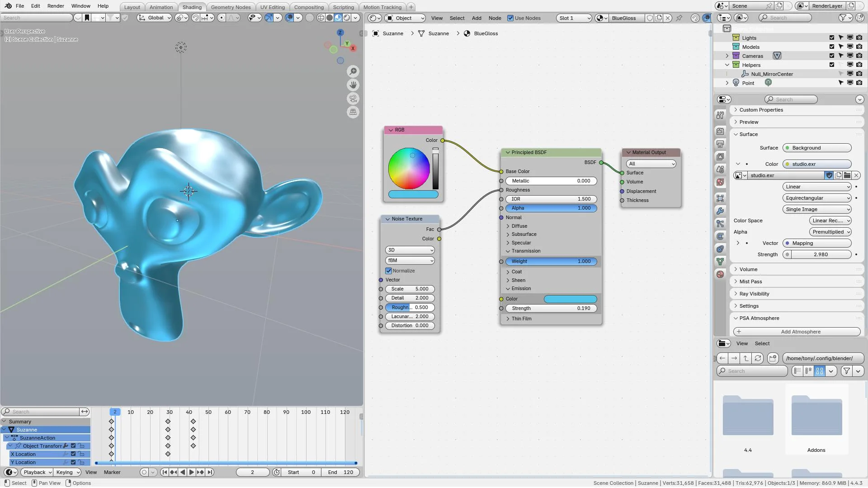The image size is (868, 488).
Task: Collapse the Principled BSDF node
Action: (x=508, y=152)
